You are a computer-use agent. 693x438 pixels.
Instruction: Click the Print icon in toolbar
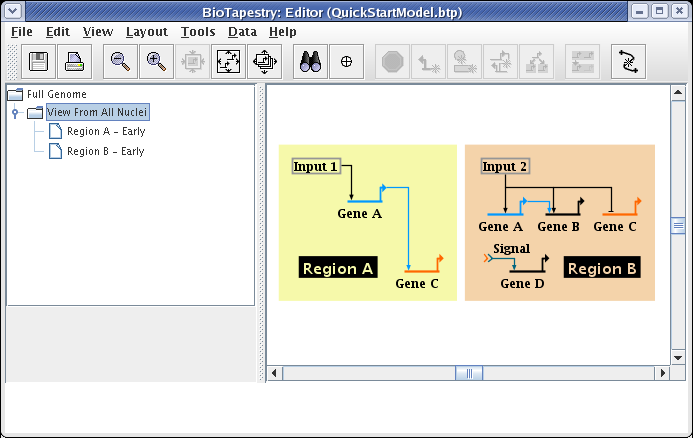tap(75, 62)
